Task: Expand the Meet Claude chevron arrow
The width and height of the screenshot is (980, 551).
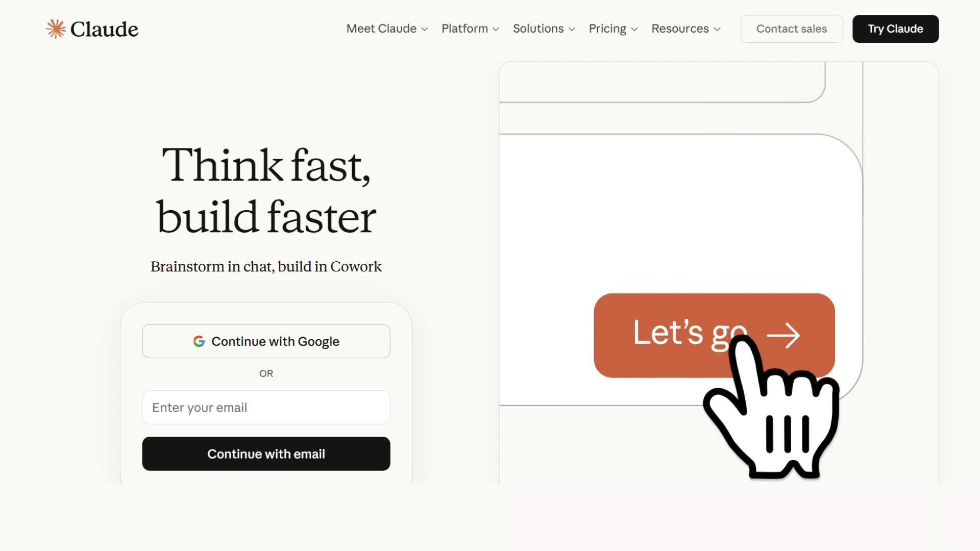Action: (x=425, y=29)
